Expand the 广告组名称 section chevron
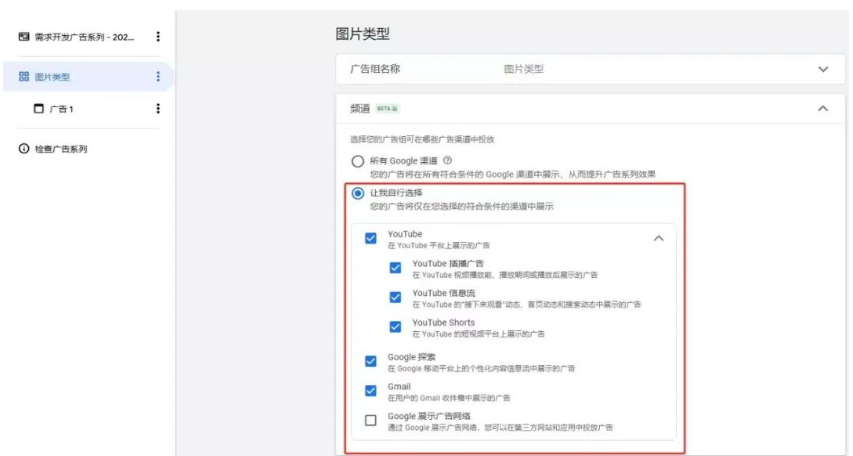The image size is (853, 456). click(x=823, y=69)
